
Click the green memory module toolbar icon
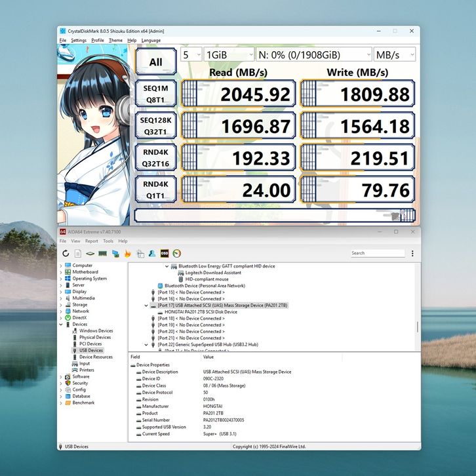(102, 253)
